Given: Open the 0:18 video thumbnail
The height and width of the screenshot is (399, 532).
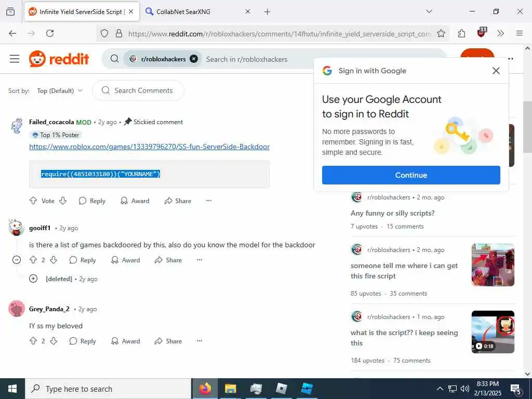Looking at the screenshot, I should (493, 332).
